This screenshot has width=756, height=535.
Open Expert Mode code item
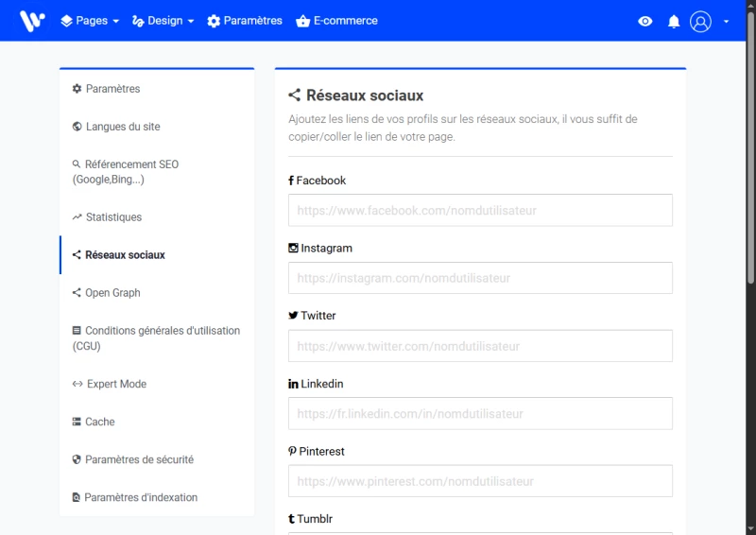[116, 384]
